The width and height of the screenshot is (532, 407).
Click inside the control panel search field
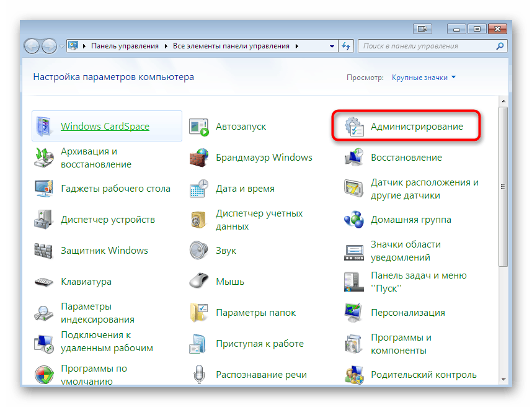click(x=434, y=45)
